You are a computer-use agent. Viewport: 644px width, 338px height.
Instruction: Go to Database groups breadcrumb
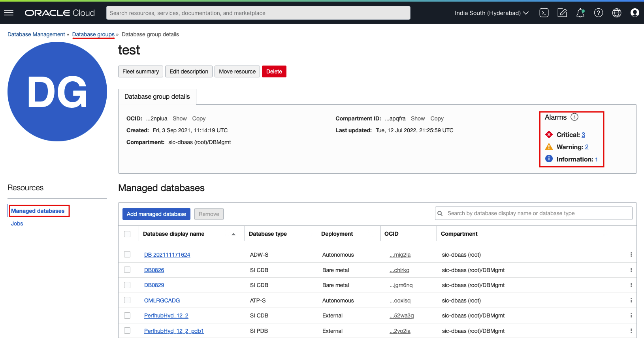click(93, 34)
